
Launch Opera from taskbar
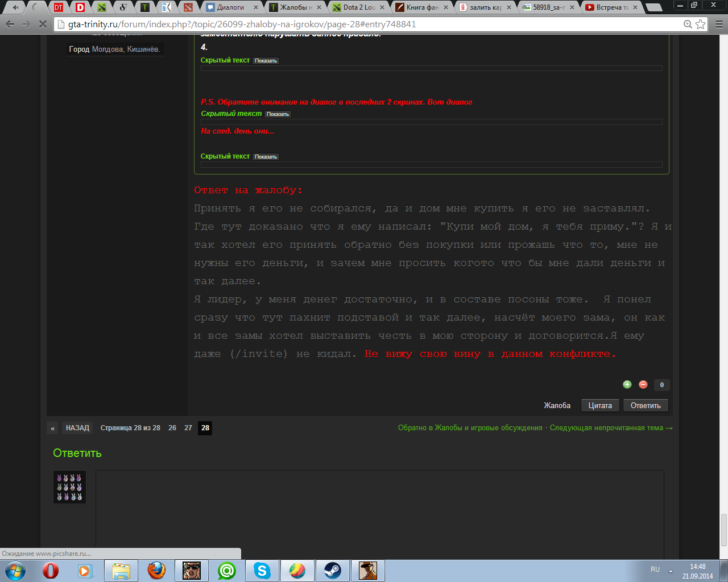51,571
